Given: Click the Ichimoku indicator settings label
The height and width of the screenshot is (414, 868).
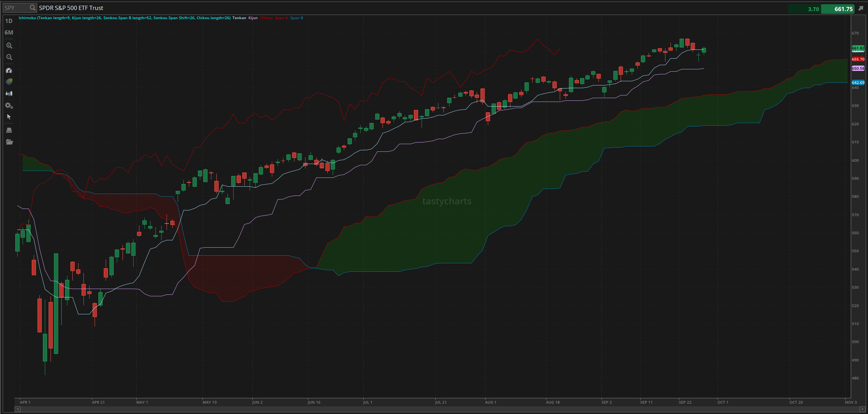Looking at the screenshot, I should coord(124,18).
